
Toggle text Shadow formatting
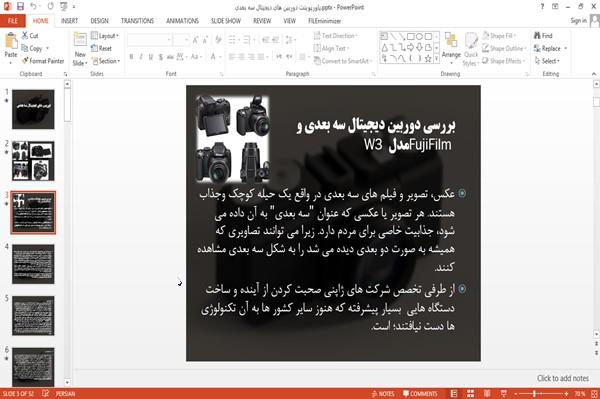click(161, 57)
